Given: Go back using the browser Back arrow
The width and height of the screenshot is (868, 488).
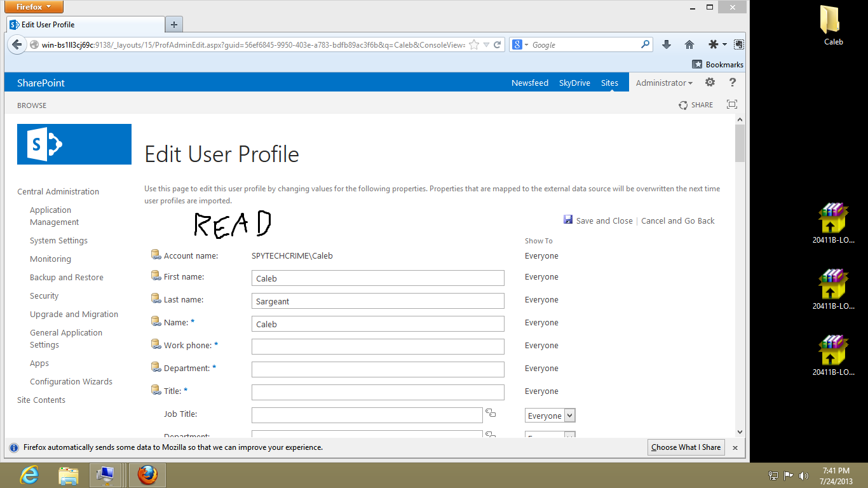Looking at the screenshot, I should (x=17, y=45).
